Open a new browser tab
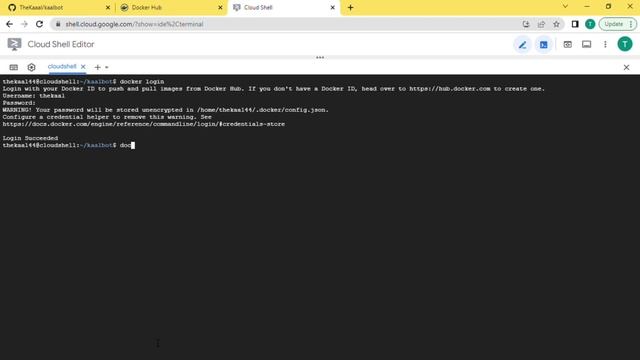The width and height of the screenshot is (640, 360). 351,7
